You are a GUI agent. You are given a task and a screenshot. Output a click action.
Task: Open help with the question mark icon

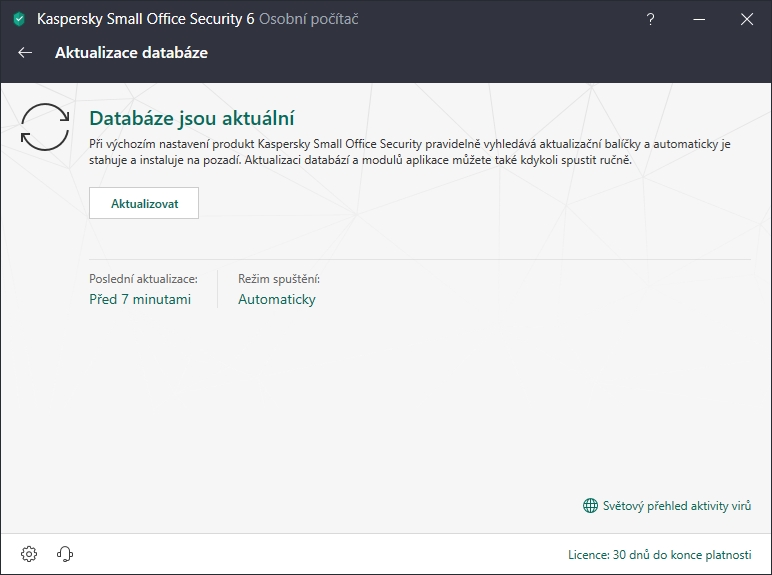(650, 19)
